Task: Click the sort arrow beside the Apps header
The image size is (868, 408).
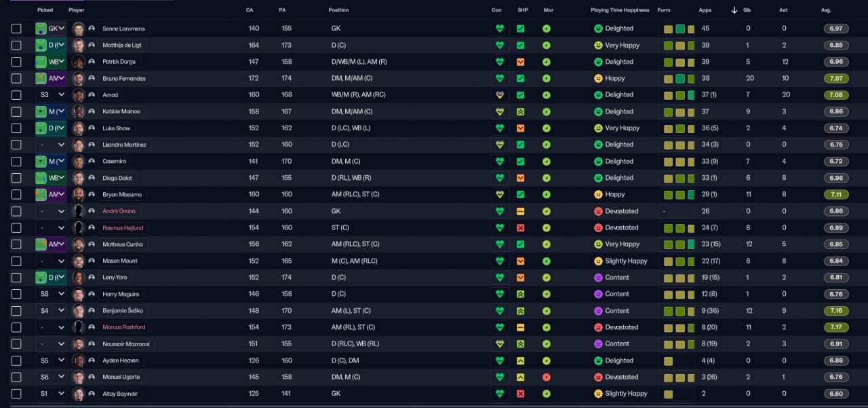Action: [734, 10]
